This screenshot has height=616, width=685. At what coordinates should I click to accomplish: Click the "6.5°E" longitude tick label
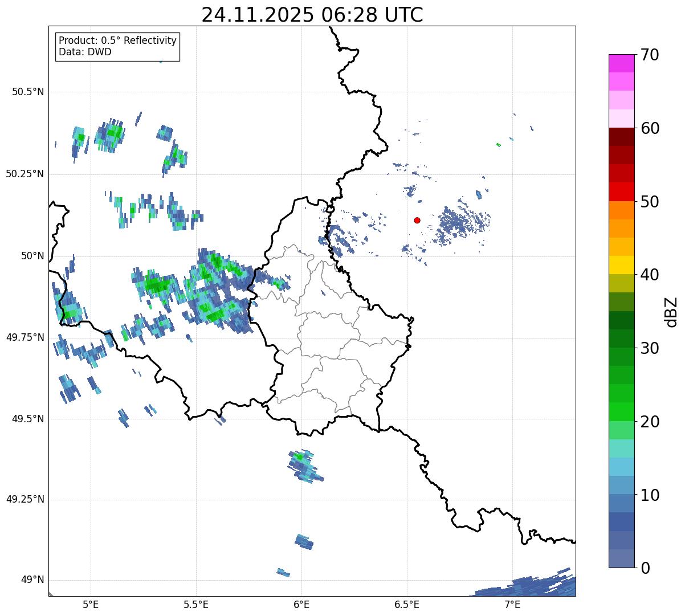coord(407,604)
